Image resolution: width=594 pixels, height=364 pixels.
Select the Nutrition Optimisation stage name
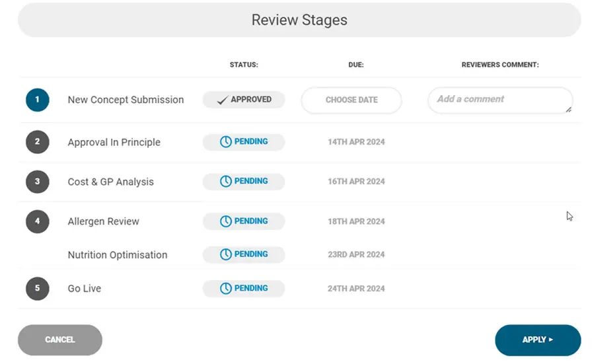click(x=118, y=255)
